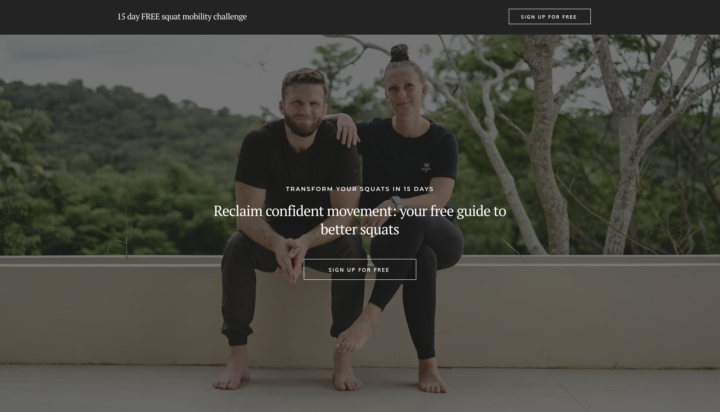Click the man's bearded face
Viewport: 720px width, 412px height.
click(303, 108)
